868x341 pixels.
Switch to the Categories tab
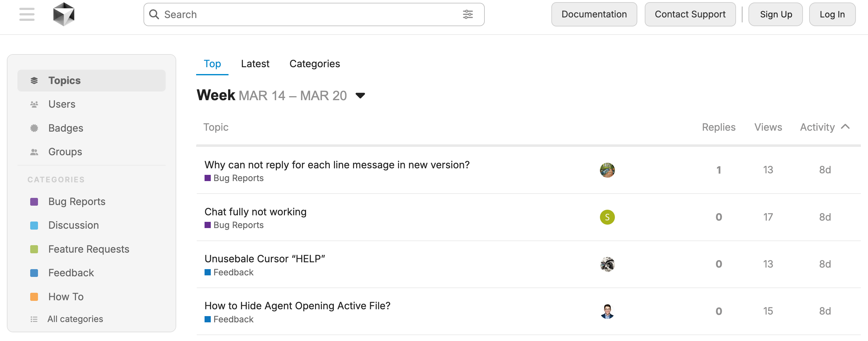(315, 63)
